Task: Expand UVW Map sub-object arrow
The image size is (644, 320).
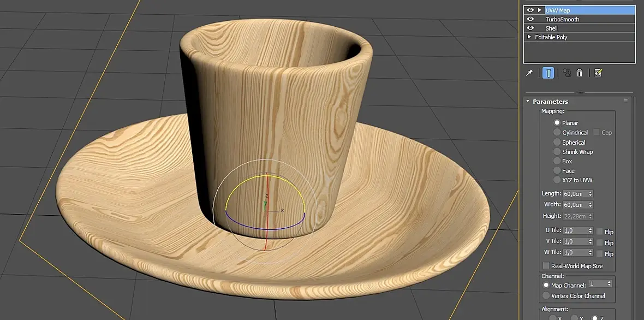Action: click(x=540, y=10)
